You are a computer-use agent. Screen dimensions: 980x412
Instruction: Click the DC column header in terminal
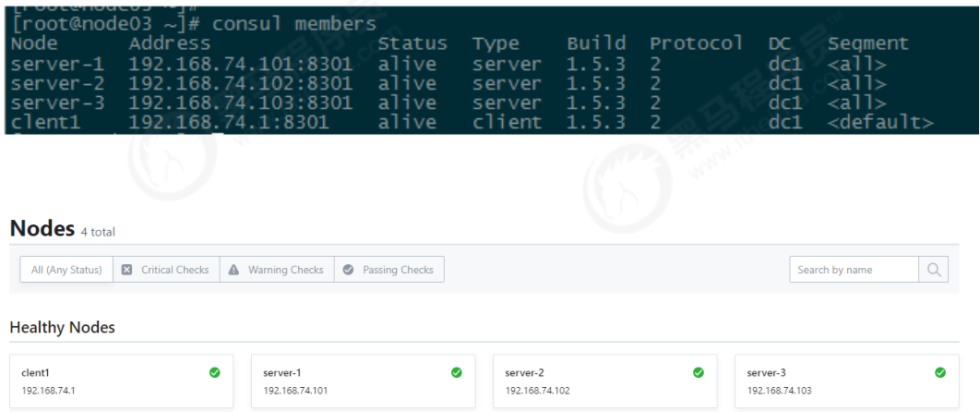tap(780, 43)
